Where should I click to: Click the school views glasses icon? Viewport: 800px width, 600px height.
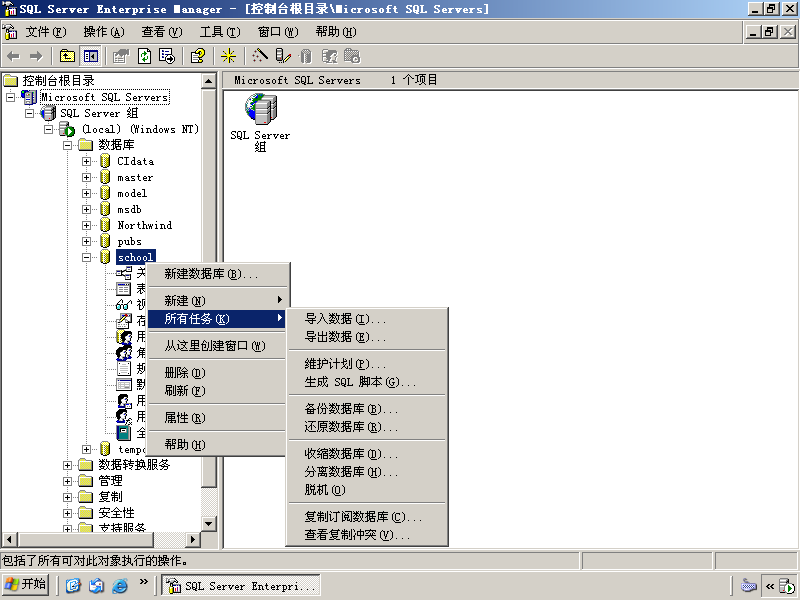[x=123, y=305]
